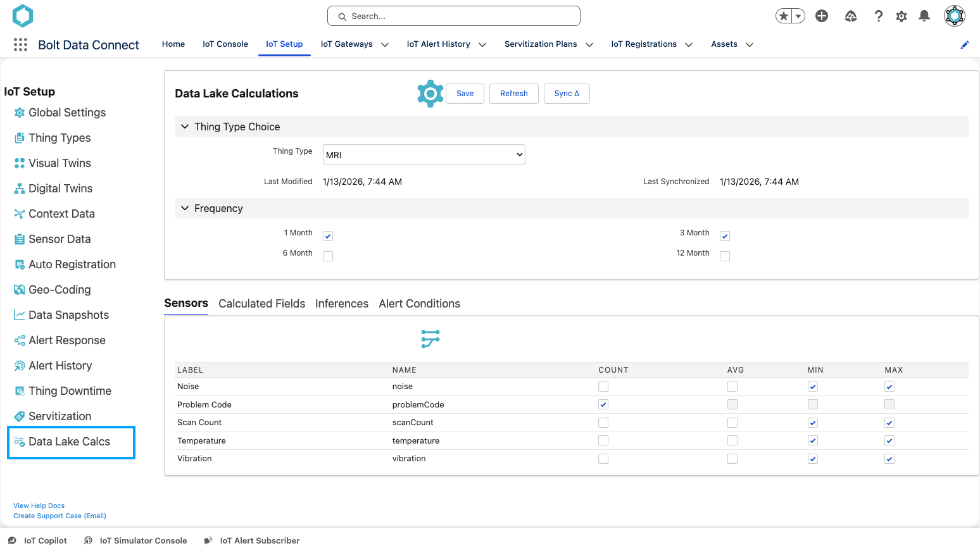Click the Global Actions plus icon
This screenshot has width=980, height=553.
click(x=822, y=16)
